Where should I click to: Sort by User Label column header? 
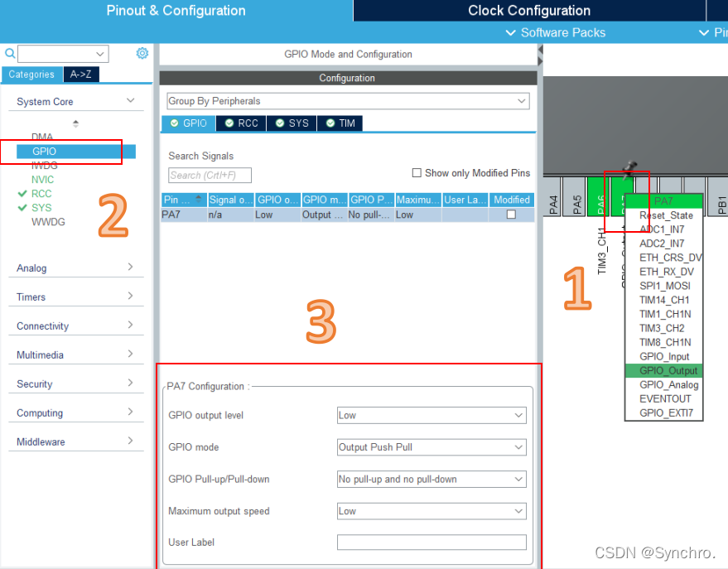465,200
